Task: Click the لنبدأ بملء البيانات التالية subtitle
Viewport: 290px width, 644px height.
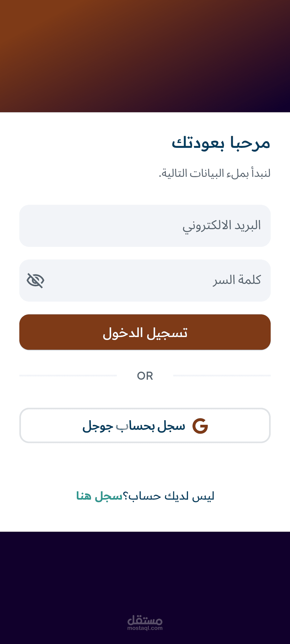Action: (215, 173)
